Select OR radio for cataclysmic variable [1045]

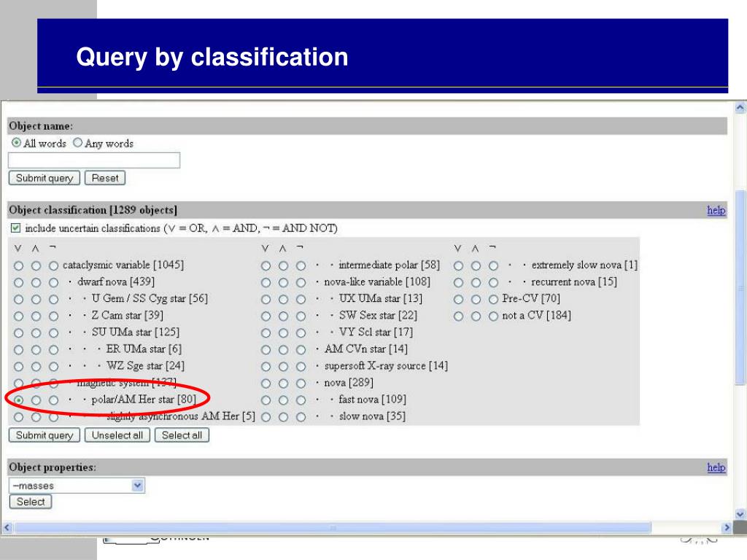click(18, 265)
